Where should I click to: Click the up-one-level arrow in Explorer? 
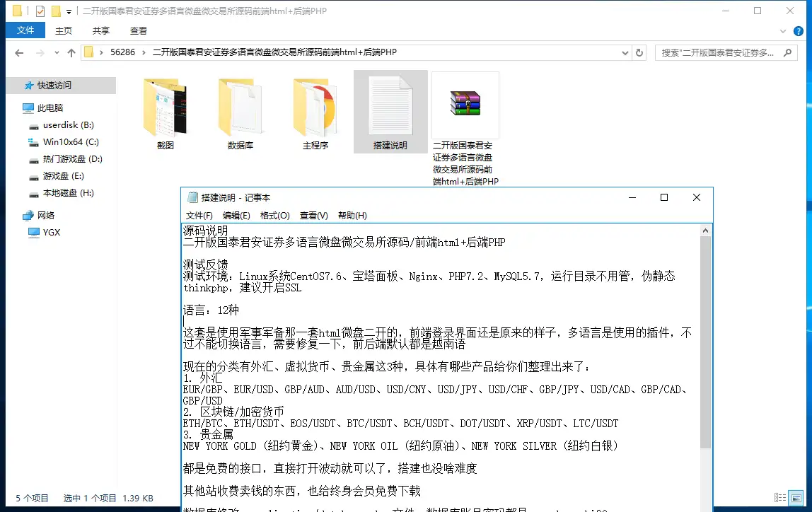pyautogui.click(x=71, y=52)
